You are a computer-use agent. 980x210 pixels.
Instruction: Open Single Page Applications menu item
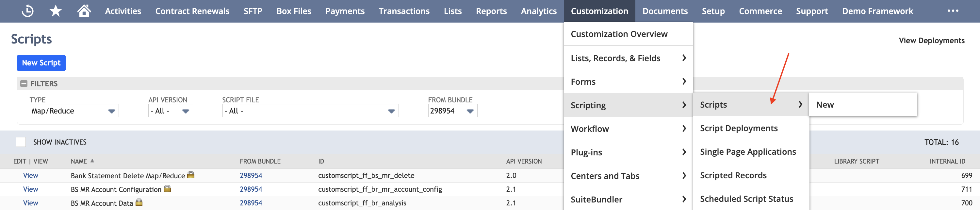click(751, 152)
